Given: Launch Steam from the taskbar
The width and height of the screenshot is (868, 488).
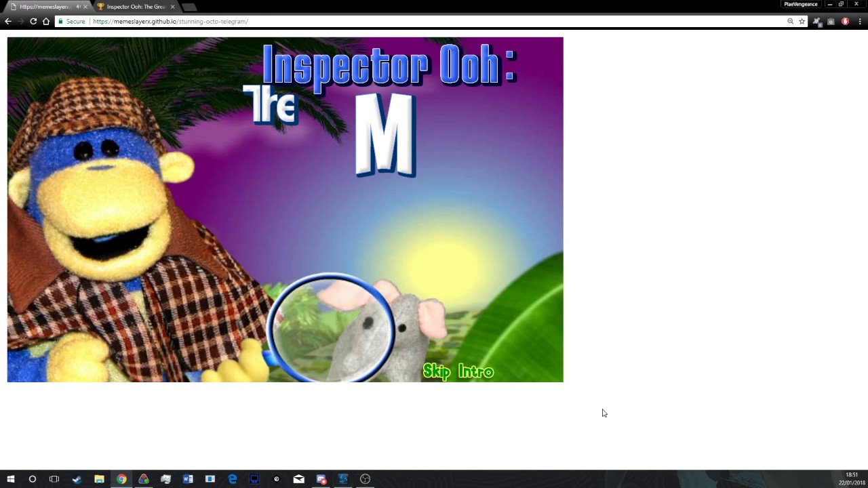Looking at the screenshot, I should 77,479.
